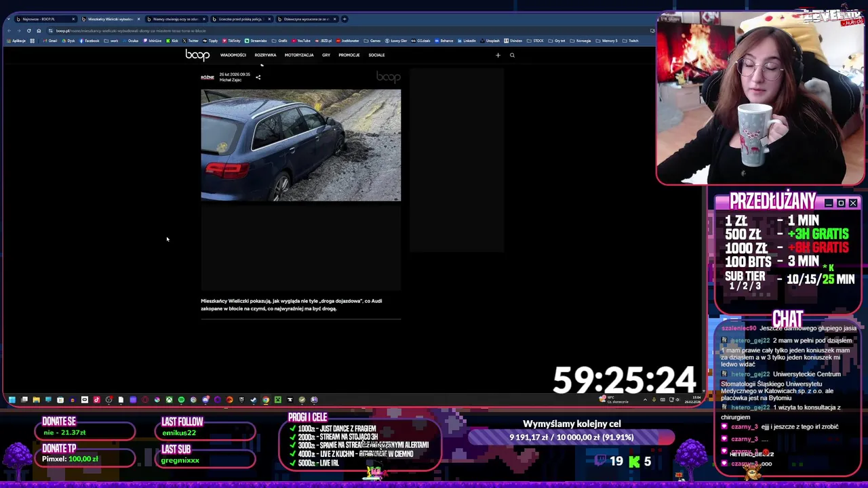Open the Tipply bookmark
Viewport: 868px width, 488px height.
pos(210,41)
